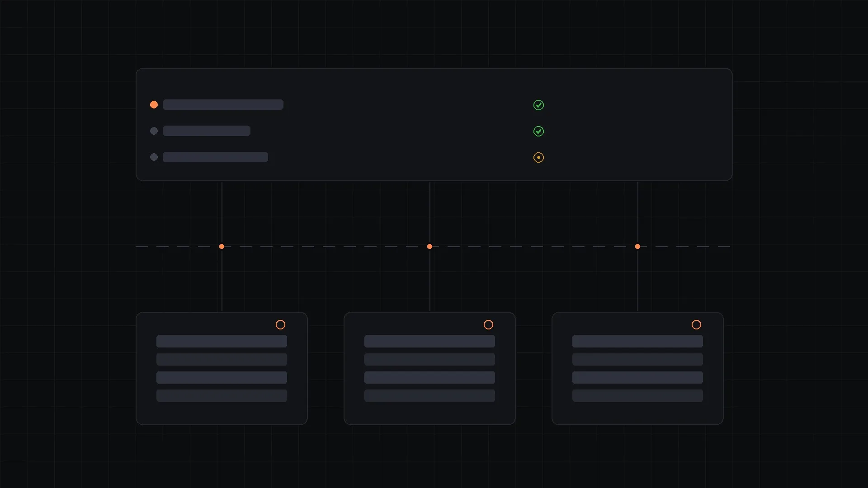Click the orange junction dot on the left connector

(x=222, y=247)
